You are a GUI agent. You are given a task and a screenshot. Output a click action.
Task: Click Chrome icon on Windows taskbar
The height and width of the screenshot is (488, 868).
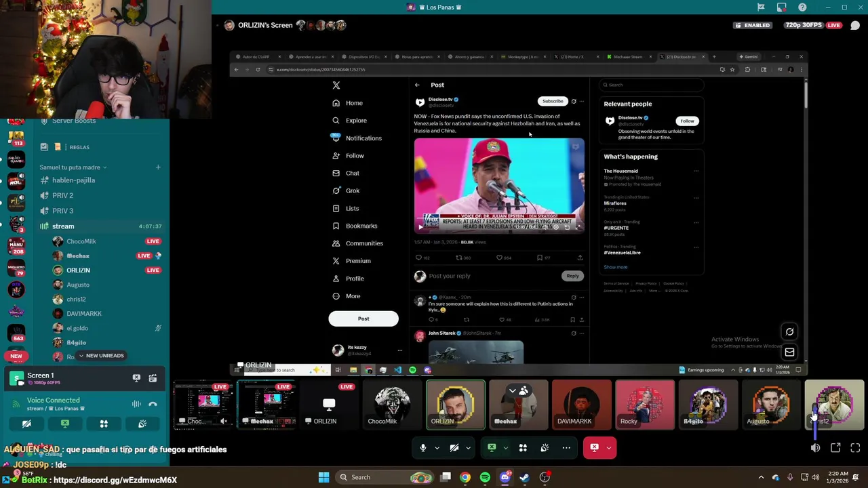click(x=465, y=477)
